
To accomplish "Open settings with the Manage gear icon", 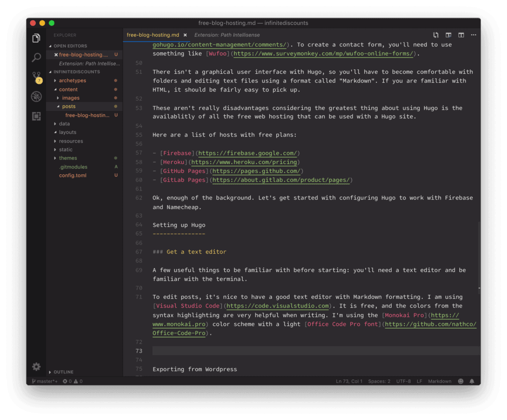I will pos(36,367).
